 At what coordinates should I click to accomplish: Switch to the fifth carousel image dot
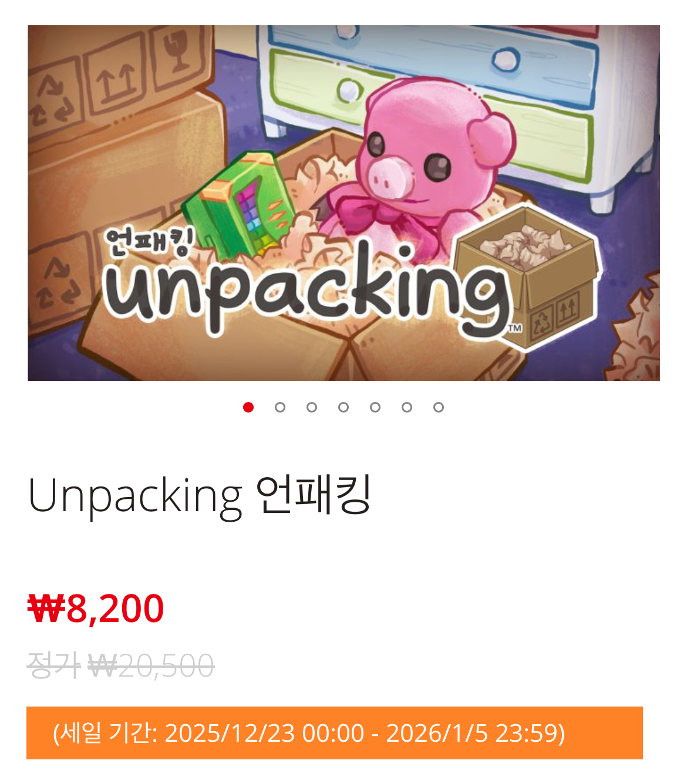point(375,407)
